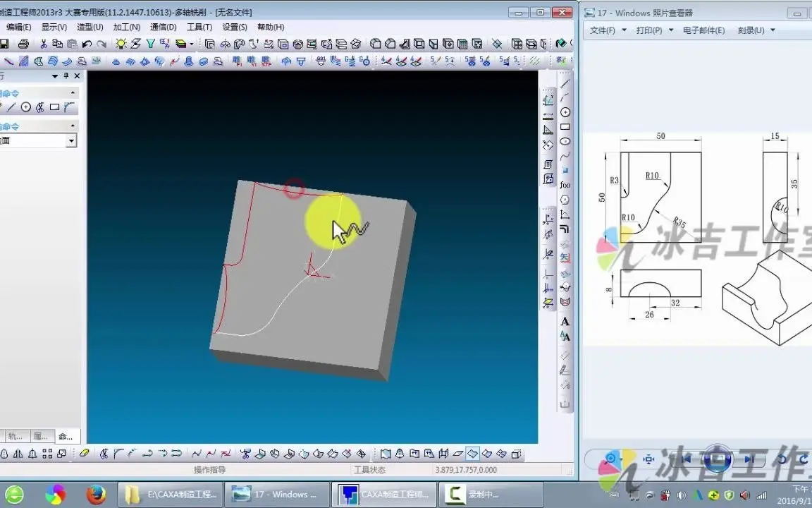Click the fit-to-window button in photo viewer
Screen dimensions: 812x508
[649, 459]
